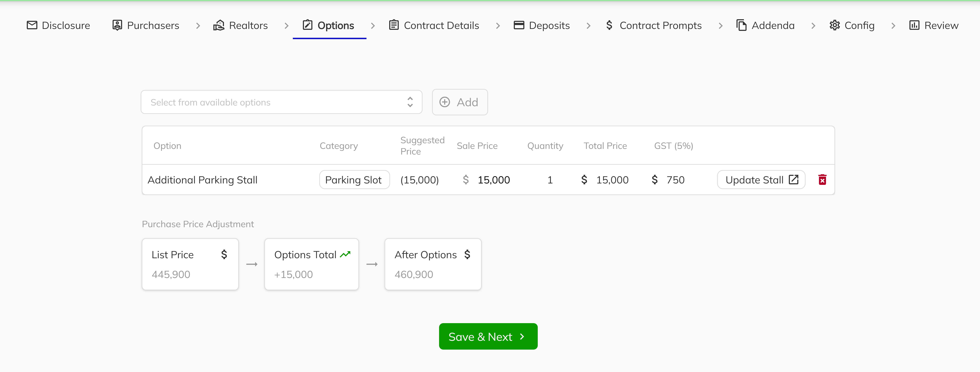Click the Addenda pages icon
The height and width of the screenshot is (372, 980).
[741, 25]
